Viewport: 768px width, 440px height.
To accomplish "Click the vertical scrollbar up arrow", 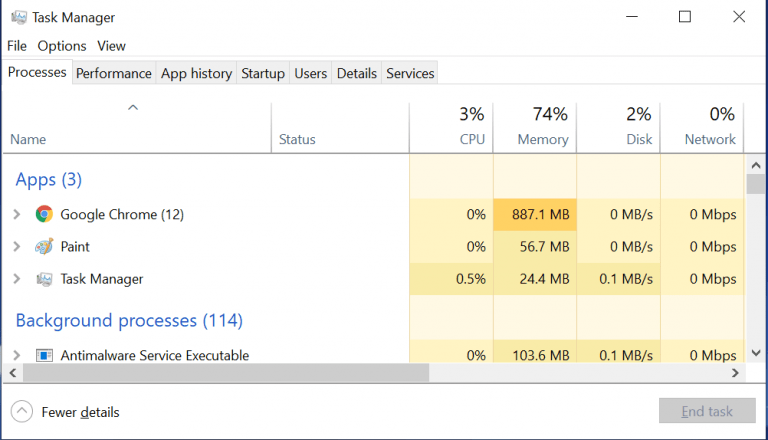I will 756,165.
